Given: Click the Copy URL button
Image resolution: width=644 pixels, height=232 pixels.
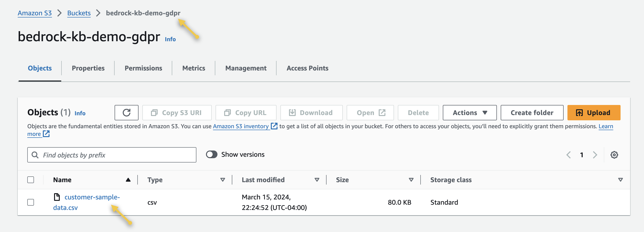Looking at the screenshot, I should 246,113.
